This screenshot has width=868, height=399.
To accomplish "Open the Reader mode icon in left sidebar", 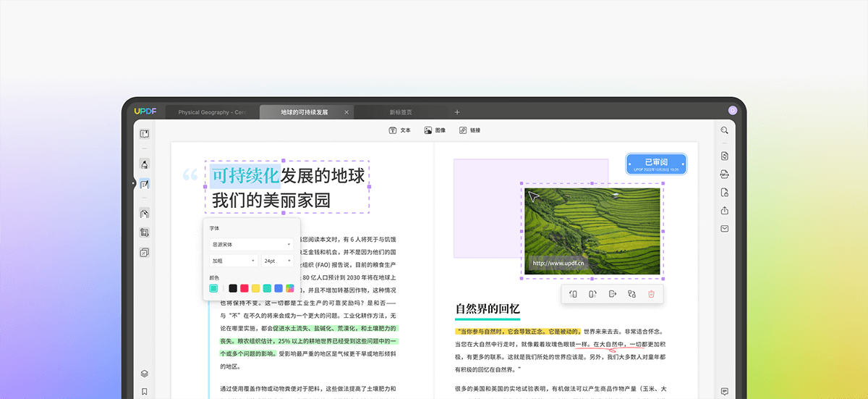I will pos(145,134).
